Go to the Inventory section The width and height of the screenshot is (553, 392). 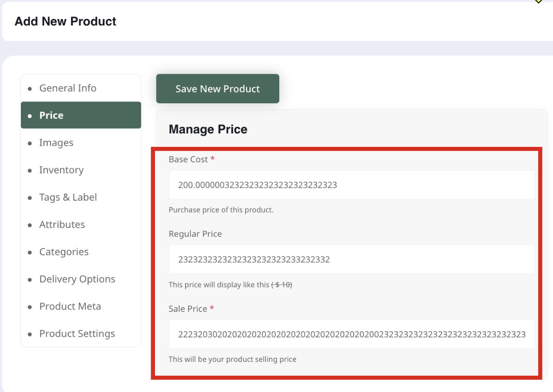[61, 170]
